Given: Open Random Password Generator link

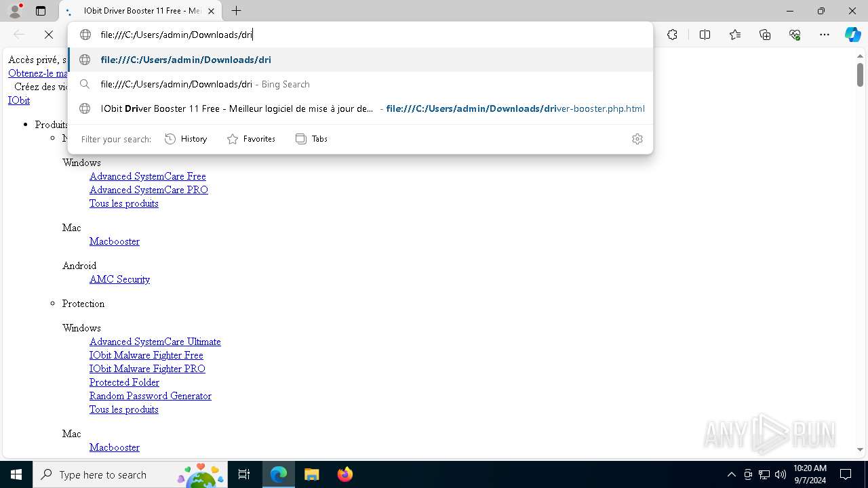Looking at the screenshot, I should click(x=151, y=396).
